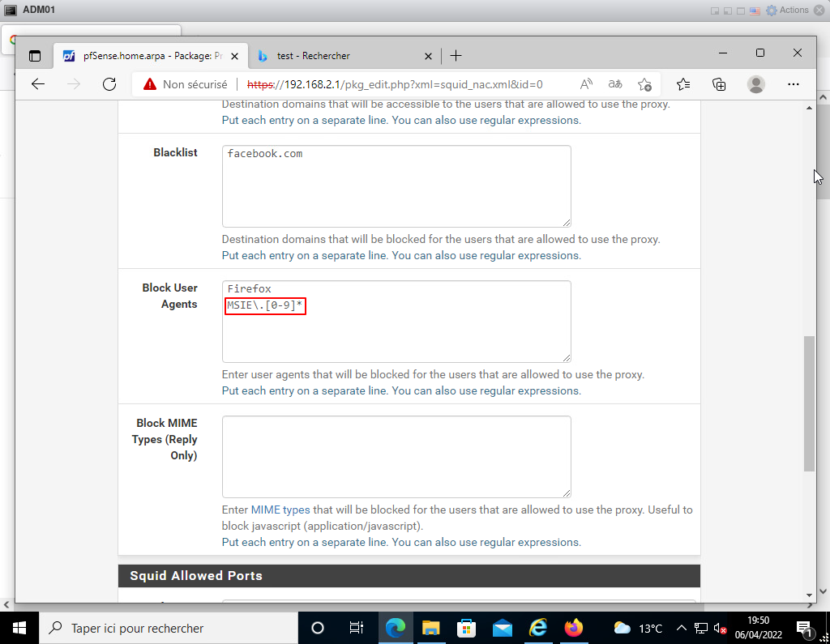The image size is (830, 644).
Task: Click inside Block MIME Types text area
Action: click(x=396, y=457)
